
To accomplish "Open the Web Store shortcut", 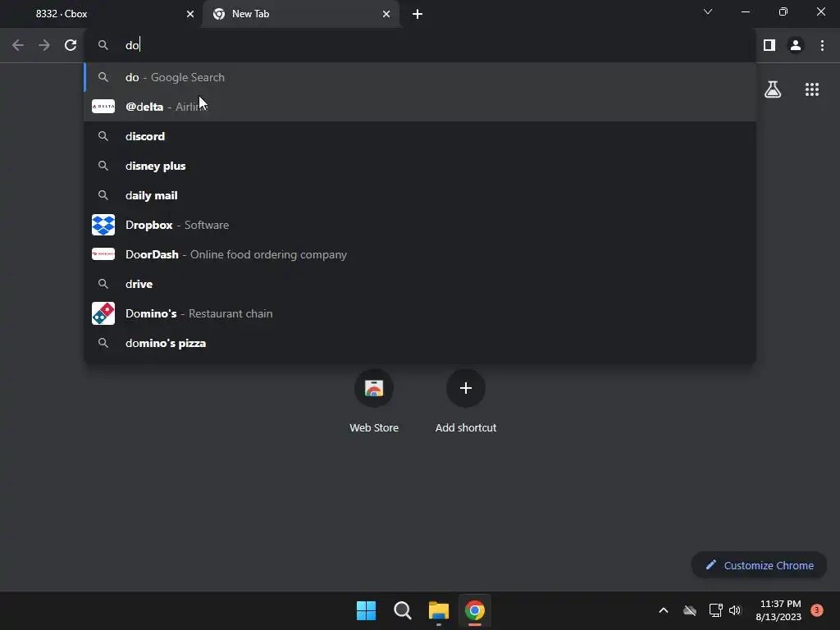I will pos(374,400).
